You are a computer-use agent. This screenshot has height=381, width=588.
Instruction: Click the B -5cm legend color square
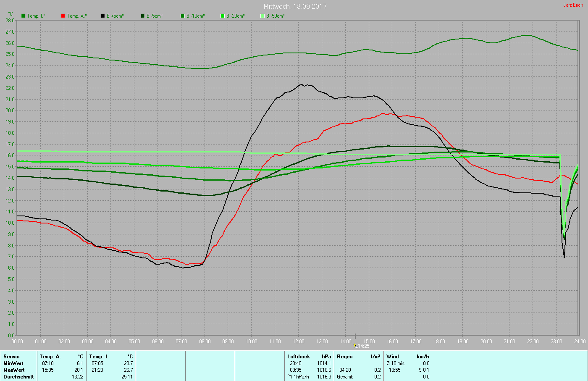[143, 16]
